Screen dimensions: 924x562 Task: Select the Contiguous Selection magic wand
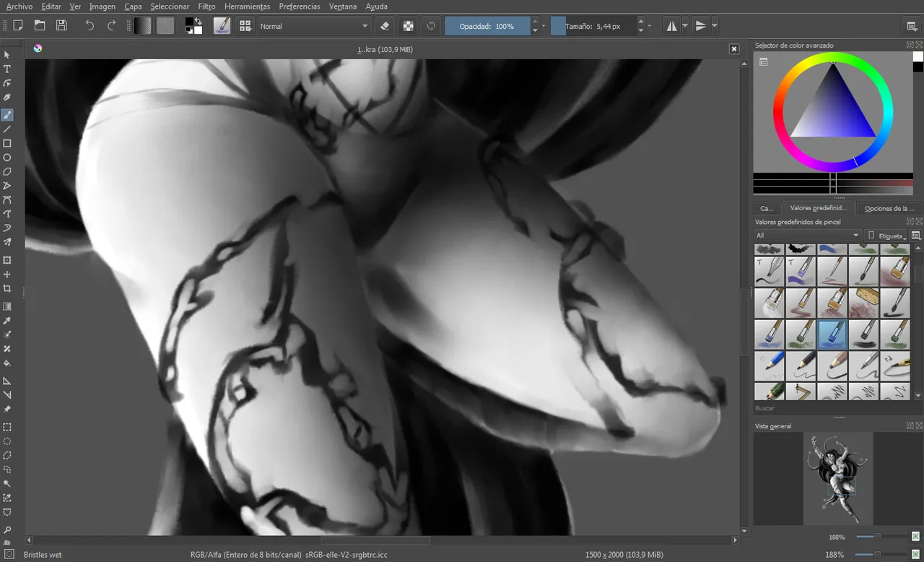(7, 484)
